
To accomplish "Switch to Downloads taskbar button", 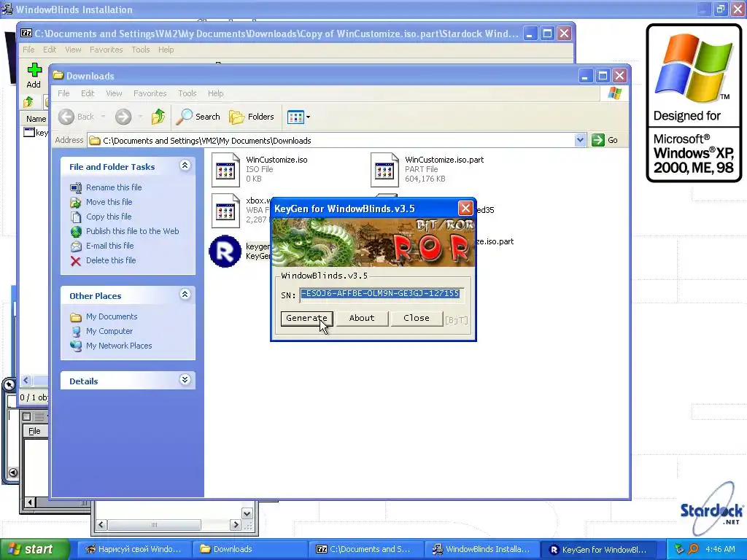I will tap(249, 549).
